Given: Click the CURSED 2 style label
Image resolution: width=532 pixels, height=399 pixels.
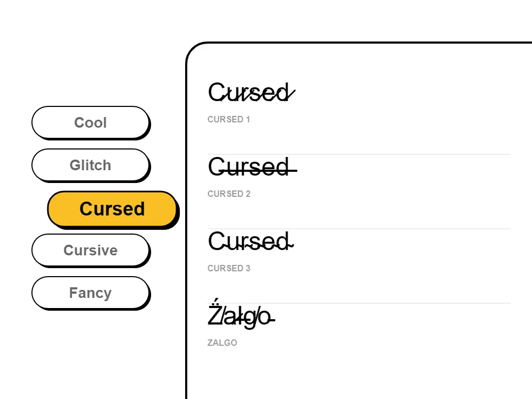Looking at the screenshot, I should point(229,194).
